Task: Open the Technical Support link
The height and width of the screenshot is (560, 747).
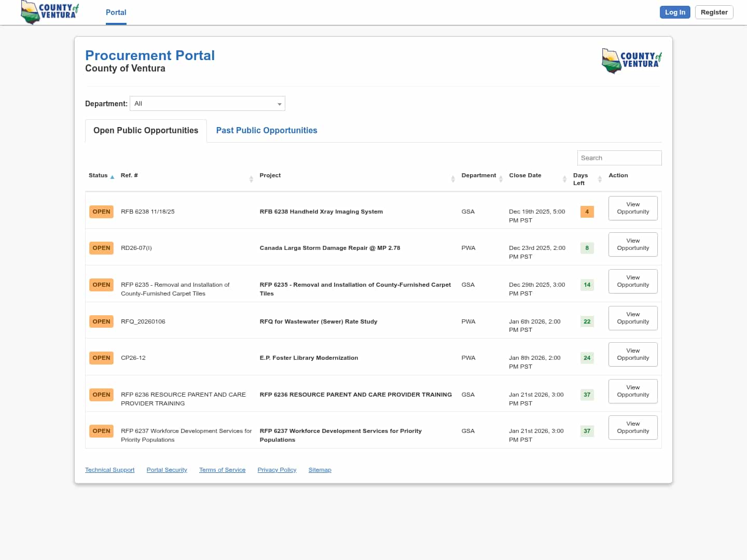Action: coord(109,470)
